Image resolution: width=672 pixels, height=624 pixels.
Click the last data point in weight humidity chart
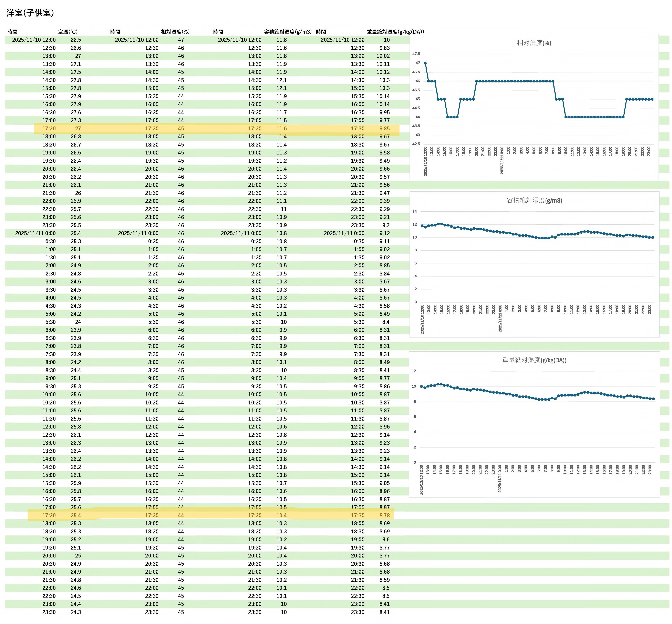653,399
